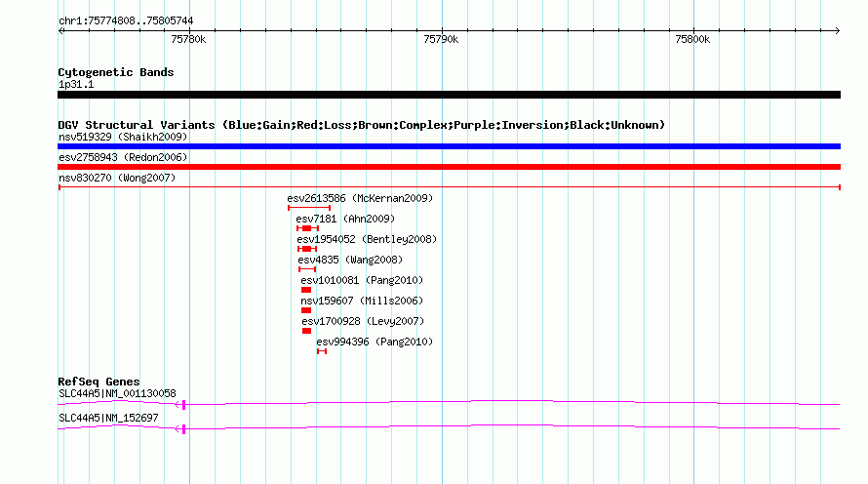Select the esv2613586 variant glyph

[x=309, y=208]
